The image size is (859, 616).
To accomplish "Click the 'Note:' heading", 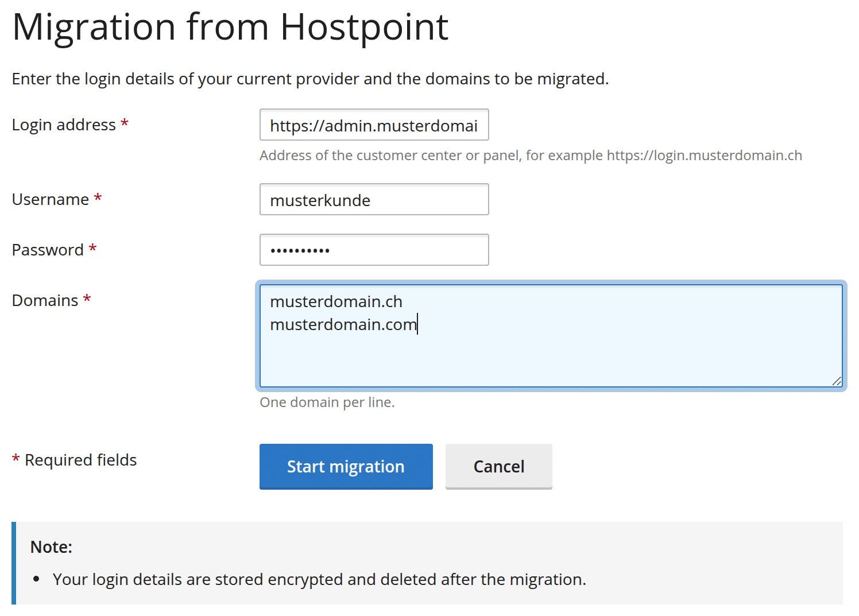I will tap(51, 547).
